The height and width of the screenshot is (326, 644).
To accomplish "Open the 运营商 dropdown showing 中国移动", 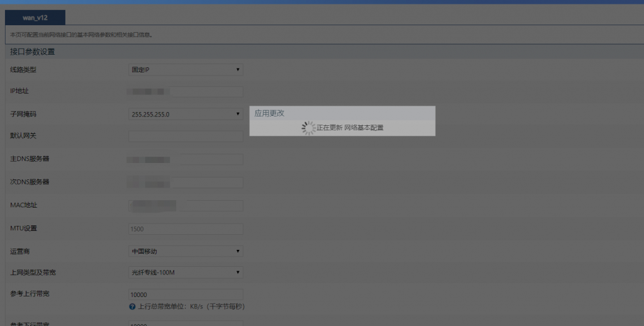I will pos(186,251).
